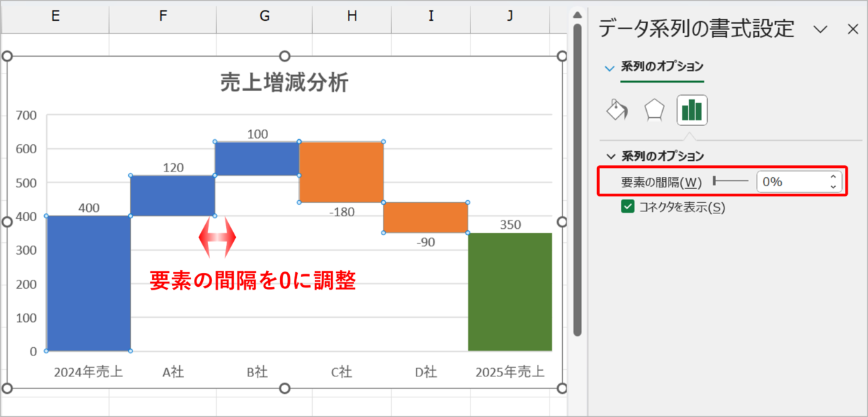This screenshot has height=417, width=868.
Task: Click the C社 axis label
Action: [x=341, y=372]
